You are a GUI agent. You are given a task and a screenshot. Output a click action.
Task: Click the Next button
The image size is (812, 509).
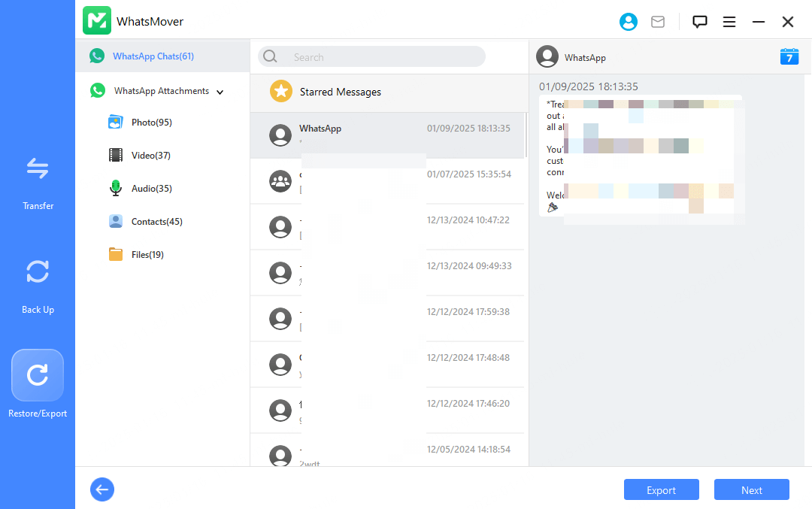(x=751, y=489)
